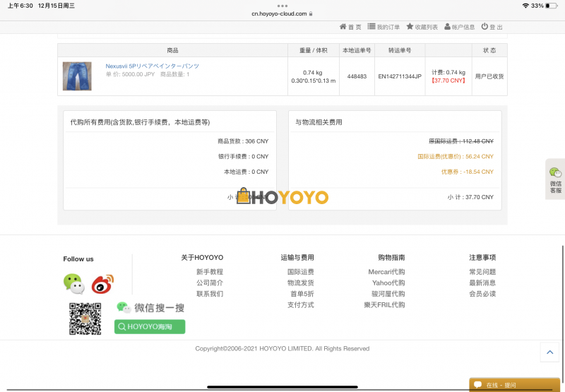
Task: Click the small WeChat logo by 微信搜一搜
Action: point(124,307)
